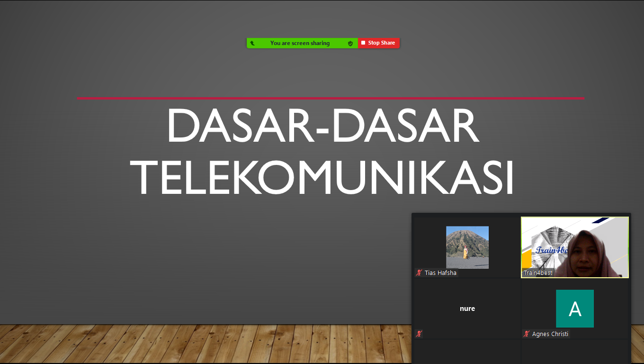The image size is (644, 364).
Task: Click Tias Hafsha's muted microphone icon
Action: pyautogui.click(x=419, y=273)
